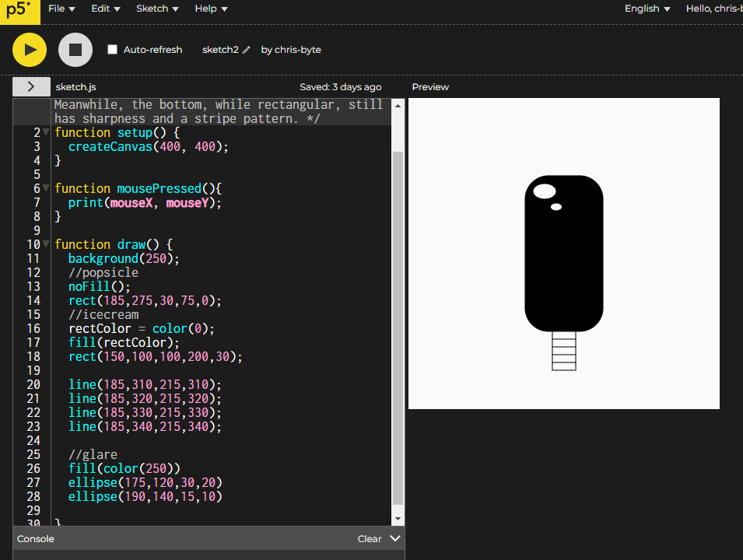Click print(mouseX, mouseY) code line

pos(145,203)
